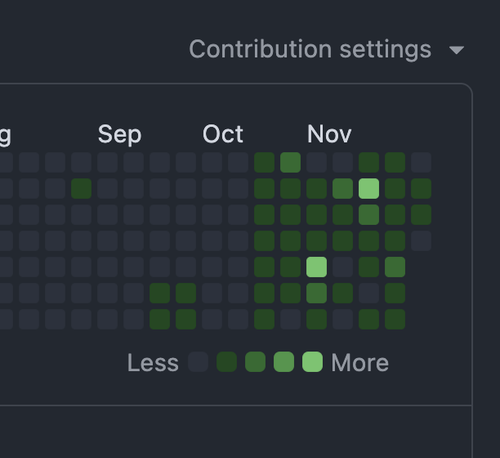Select the outlined brightest green cell under Nov
500x458 pixels.
coord(369,189)
